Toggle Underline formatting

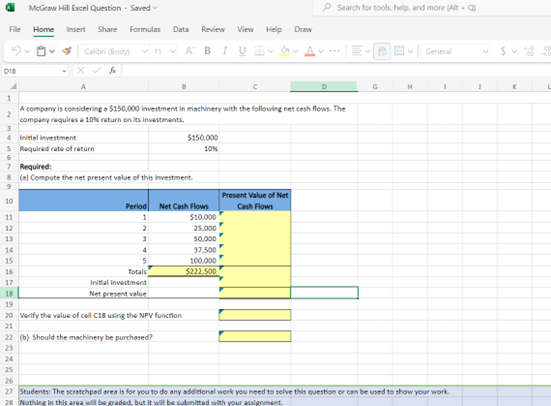click(x=242, y=51)
